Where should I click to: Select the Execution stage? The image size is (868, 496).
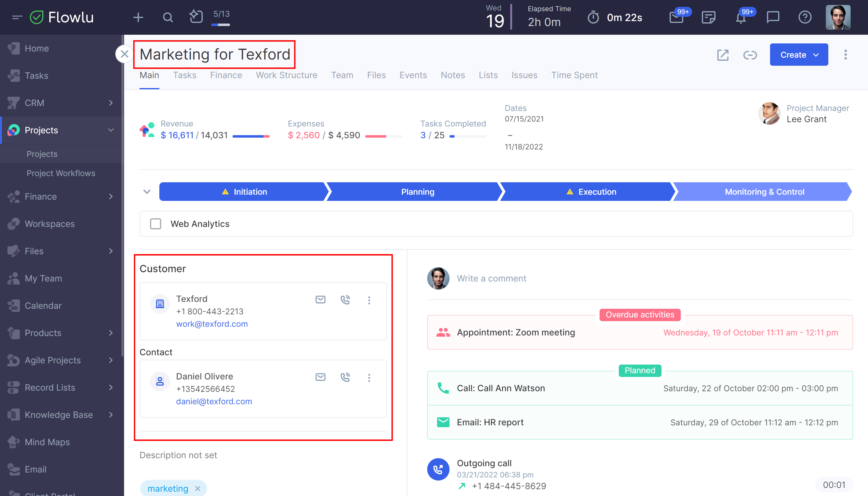[588, 192]
